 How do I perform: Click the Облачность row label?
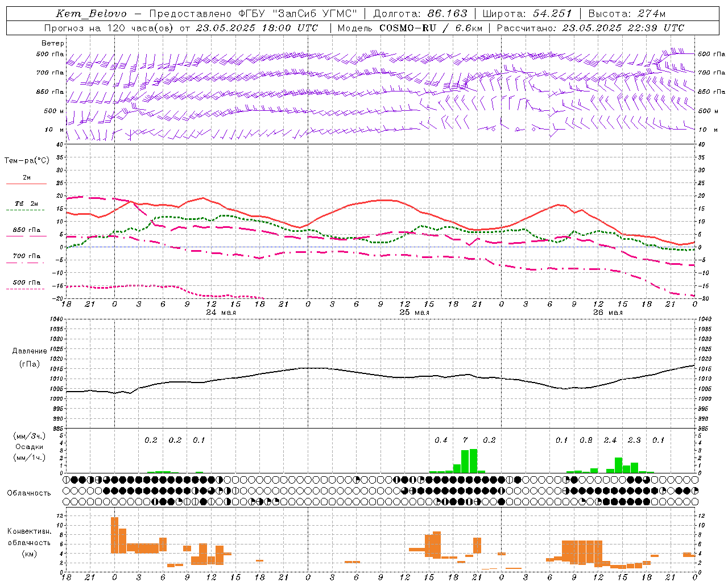pos(29,493)
